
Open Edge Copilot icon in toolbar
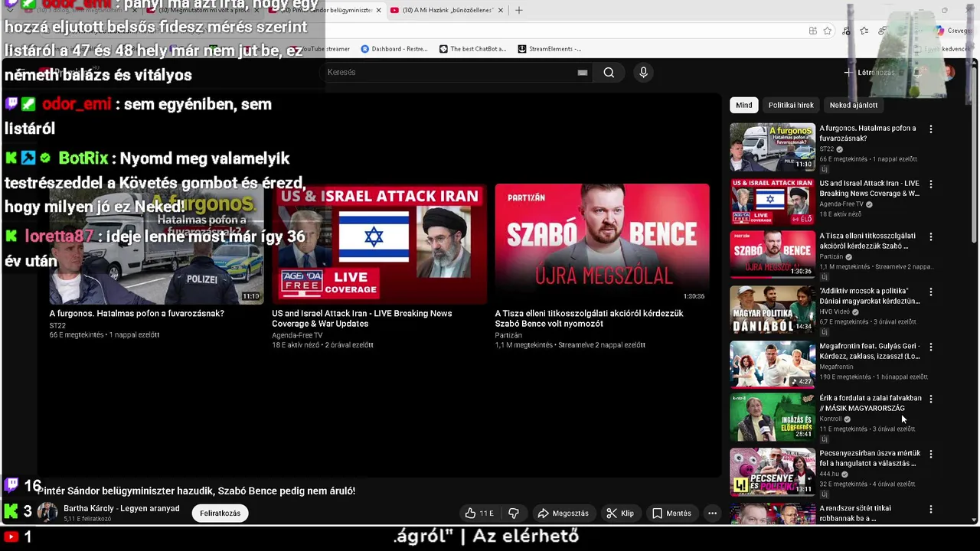[x=939, y=31]
